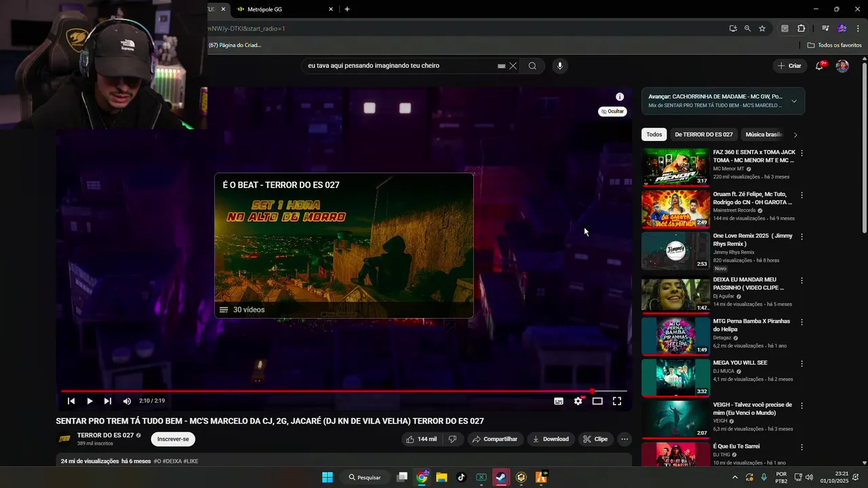Open Steam from the taskbar
Image resolution: width=868 pixels, height=488 pixels.
click(500, 477)
